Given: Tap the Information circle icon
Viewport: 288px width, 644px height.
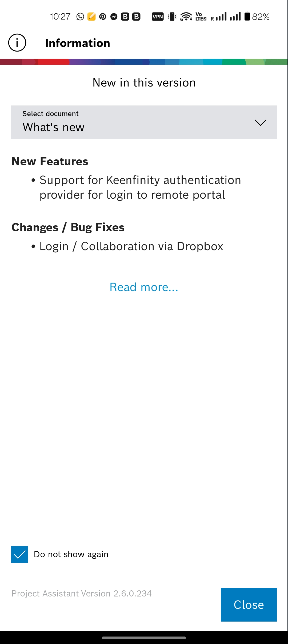Looking at the screenshot, I should [x=17, y=43].
